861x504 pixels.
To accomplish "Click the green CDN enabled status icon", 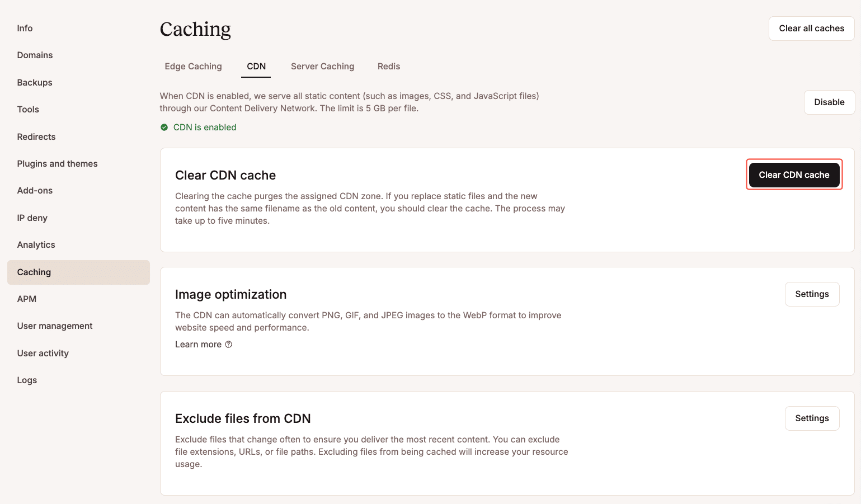I will click(x=164, y=127).
